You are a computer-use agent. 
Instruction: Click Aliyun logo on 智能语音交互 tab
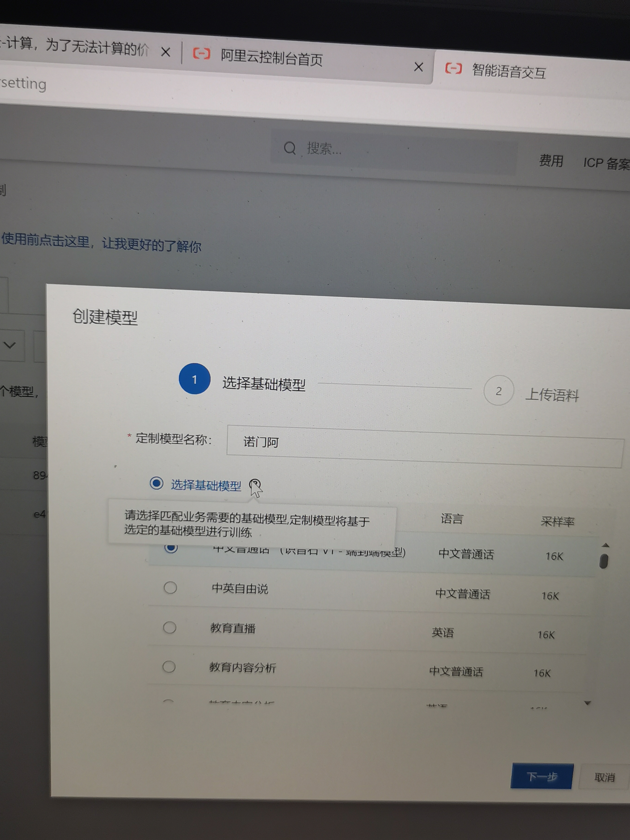coord(453,68)
